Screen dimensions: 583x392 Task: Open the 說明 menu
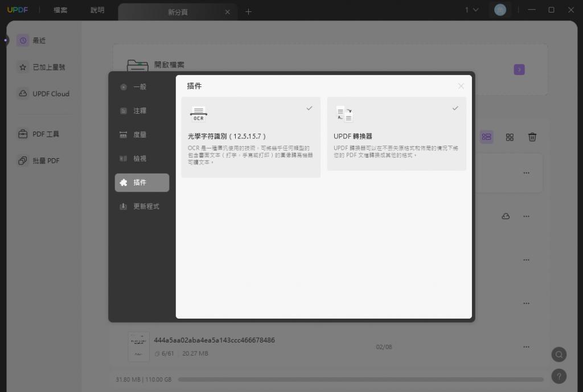tap(97, 10)
